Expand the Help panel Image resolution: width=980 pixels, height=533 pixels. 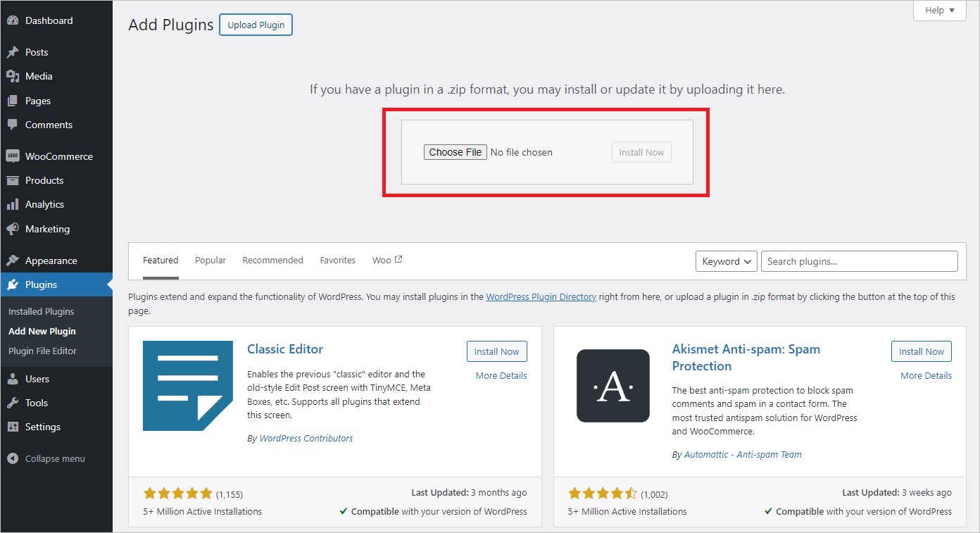tap(939, 10)
